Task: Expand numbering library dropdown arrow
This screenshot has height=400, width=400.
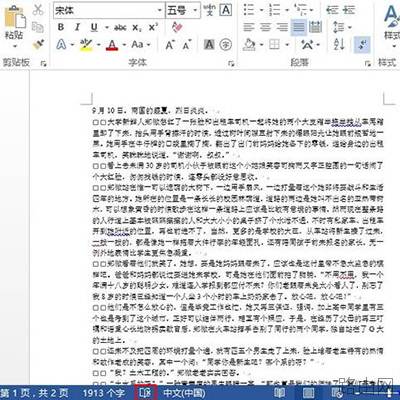Action: coord(287,10)
